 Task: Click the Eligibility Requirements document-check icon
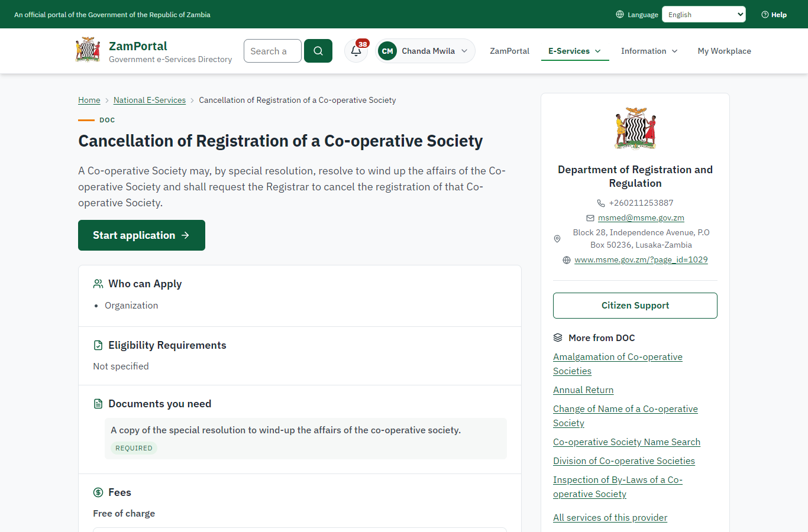click(98, 345)
